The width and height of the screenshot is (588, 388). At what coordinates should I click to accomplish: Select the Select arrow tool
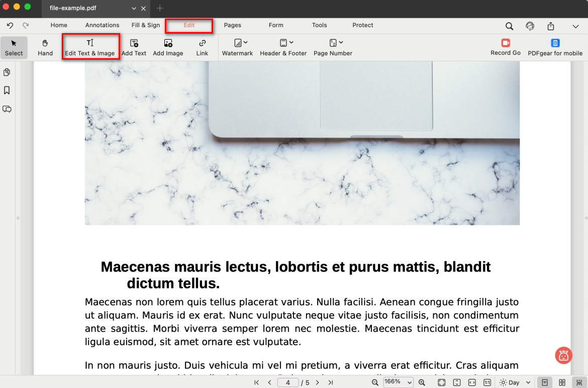14,48
